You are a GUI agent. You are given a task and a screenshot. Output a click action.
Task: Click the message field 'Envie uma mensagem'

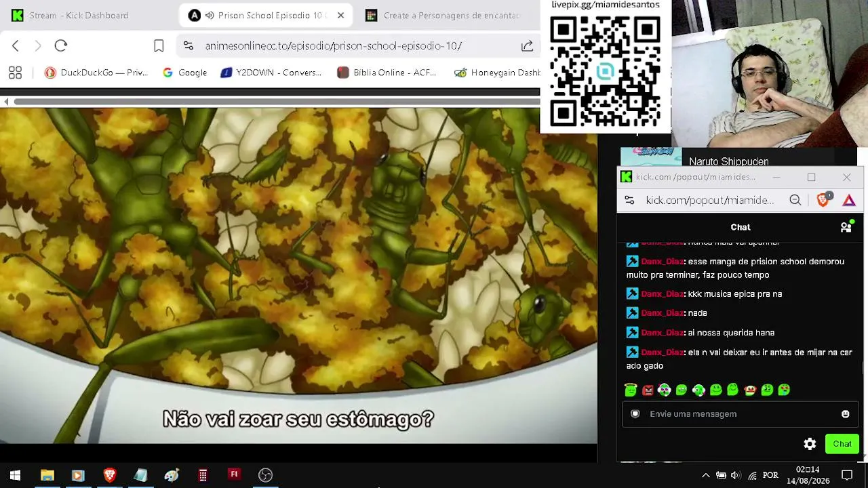741,414
